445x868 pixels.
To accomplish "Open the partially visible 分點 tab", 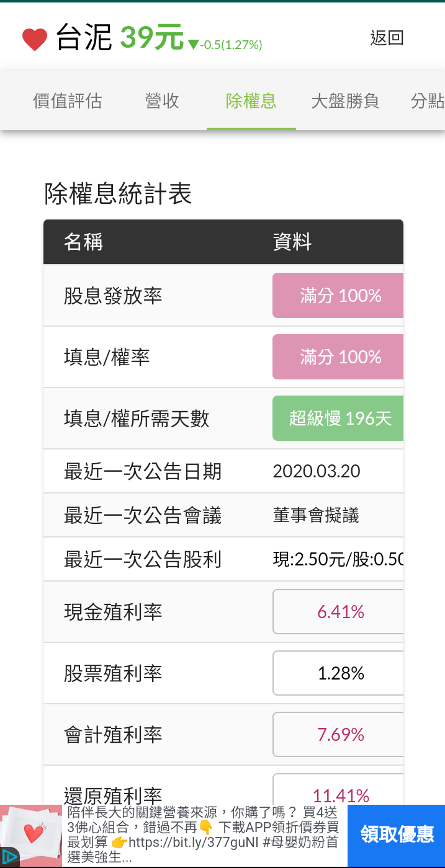I will pyautogui.click(x=428, y=100).
